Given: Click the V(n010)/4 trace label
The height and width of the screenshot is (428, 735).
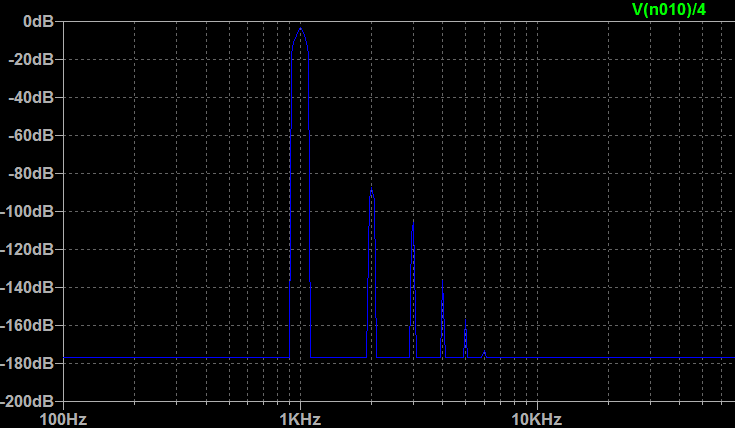Looking at the screenshot, I should (669, 9).
